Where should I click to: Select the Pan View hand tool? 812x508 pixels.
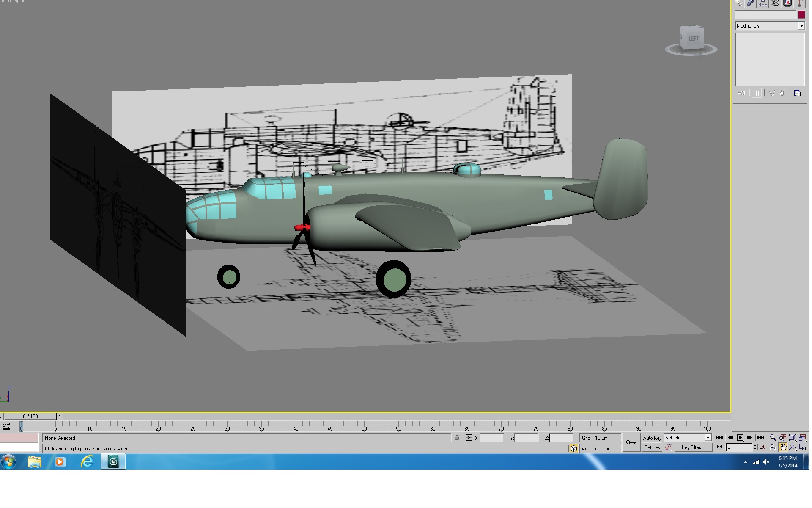[x=783, y=447]
